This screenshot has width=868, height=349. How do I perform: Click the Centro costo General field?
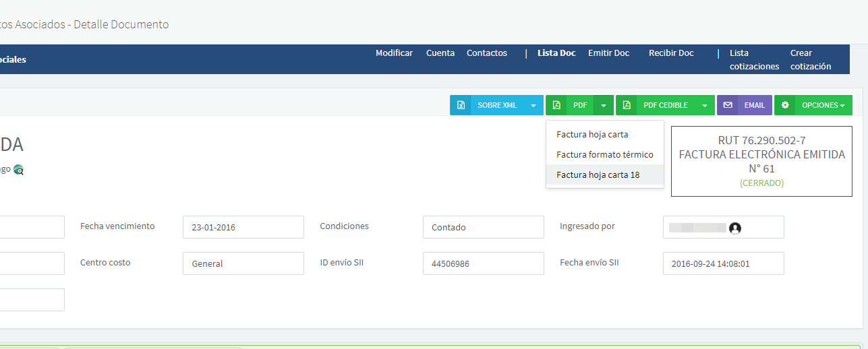coord(243,263)
